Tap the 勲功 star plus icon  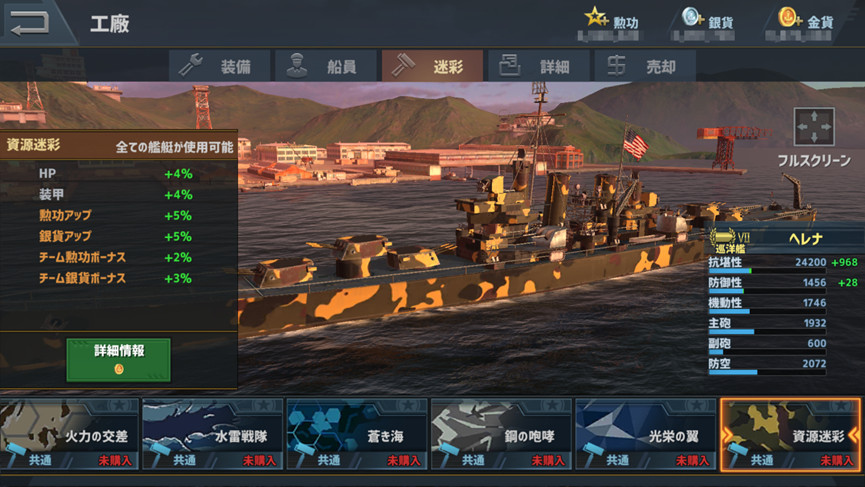pyautogui.click(x=597, y=17)
